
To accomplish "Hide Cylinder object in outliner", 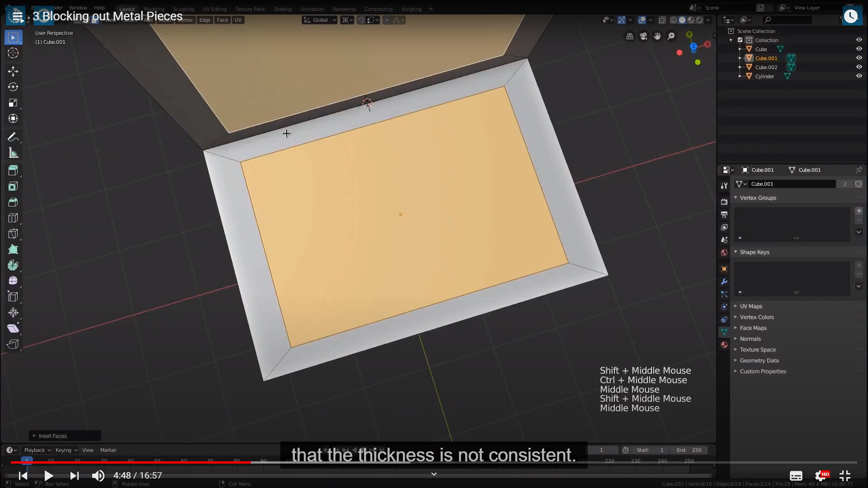I will point(859,76).
